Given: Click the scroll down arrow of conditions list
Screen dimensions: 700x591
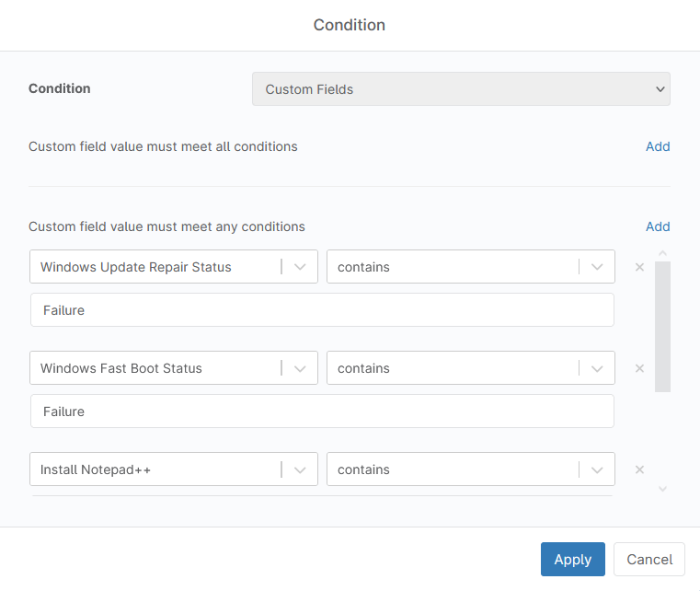Looking at the screenshot, I should [662, 489].
